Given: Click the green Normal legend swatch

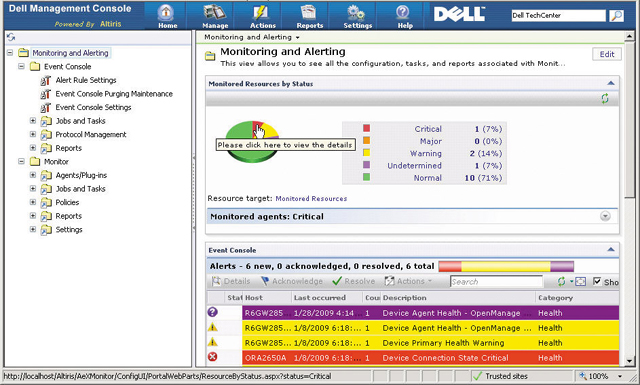Looking at the screenshot, I should 367,177.
